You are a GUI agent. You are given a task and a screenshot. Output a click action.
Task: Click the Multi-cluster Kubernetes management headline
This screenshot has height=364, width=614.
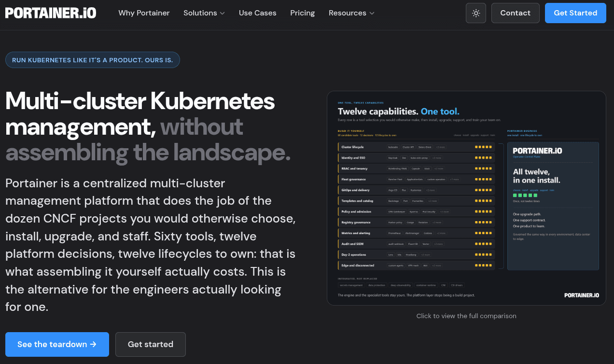point(148,127)
